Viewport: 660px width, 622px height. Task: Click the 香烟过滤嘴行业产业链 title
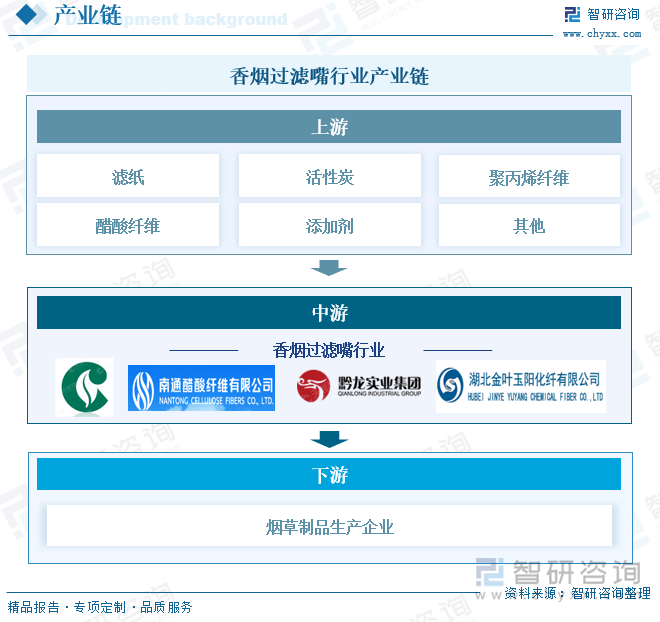click(x=329, y=76)
